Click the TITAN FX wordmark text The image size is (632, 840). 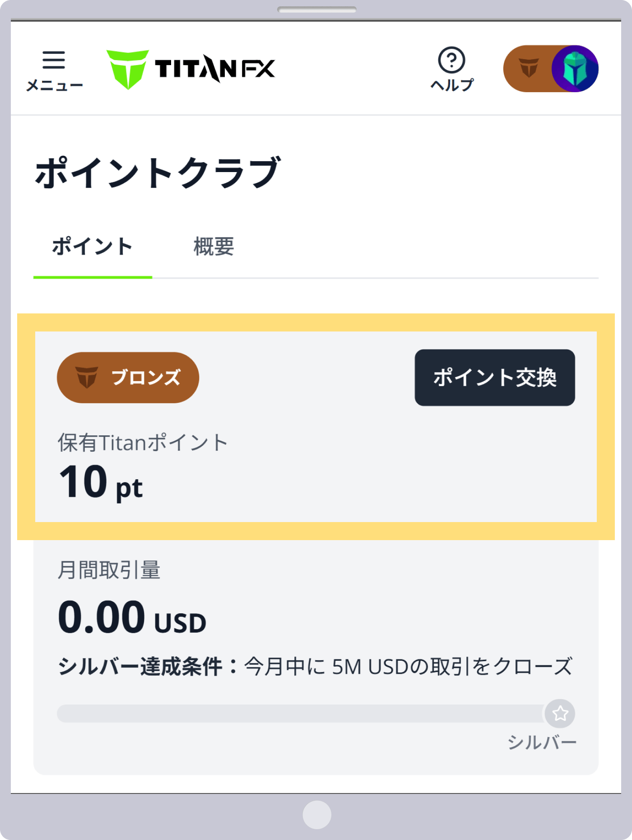point(215,69)
